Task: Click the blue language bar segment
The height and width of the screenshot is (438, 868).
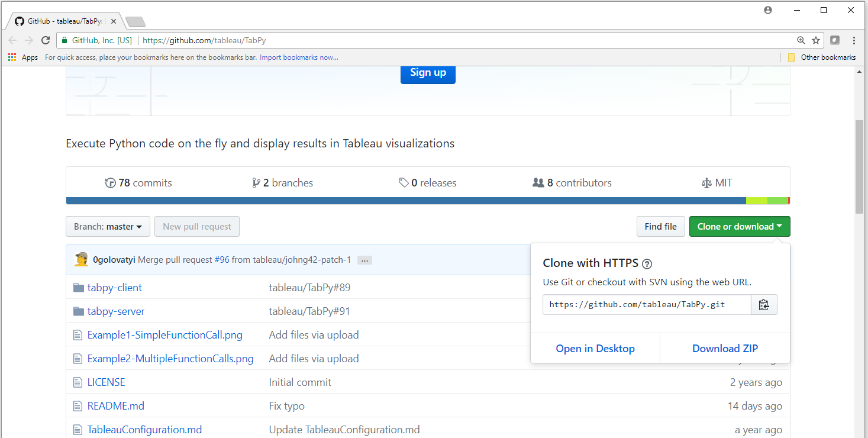Action: click(x=406, y=201)
